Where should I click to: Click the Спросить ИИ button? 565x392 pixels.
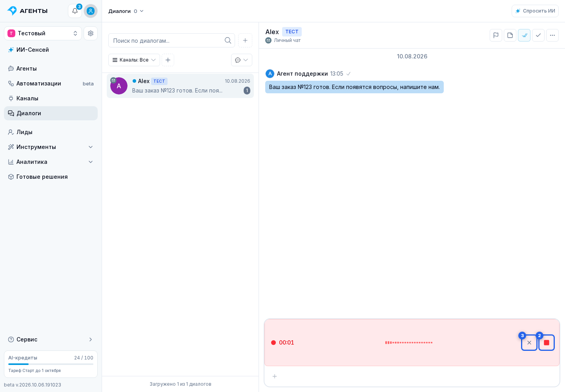tap(535, 11)
